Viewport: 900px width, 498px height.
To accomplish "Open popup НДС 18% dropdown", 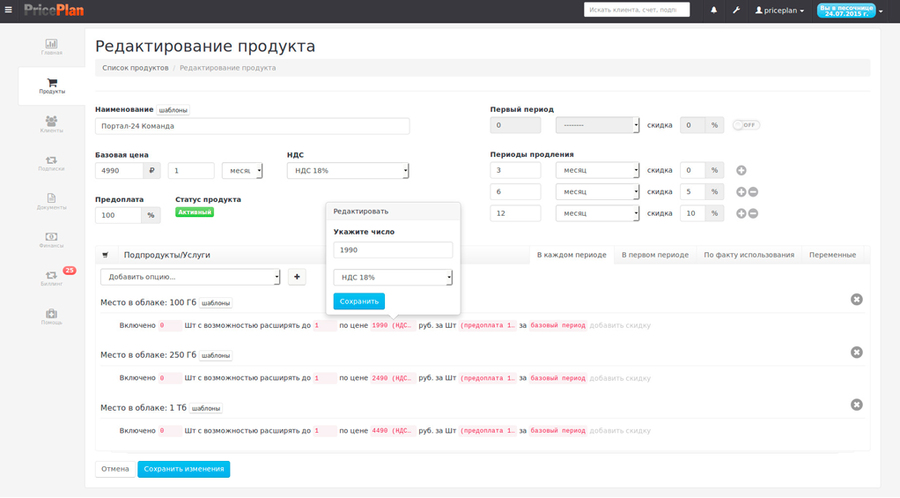I will point(393,277).
